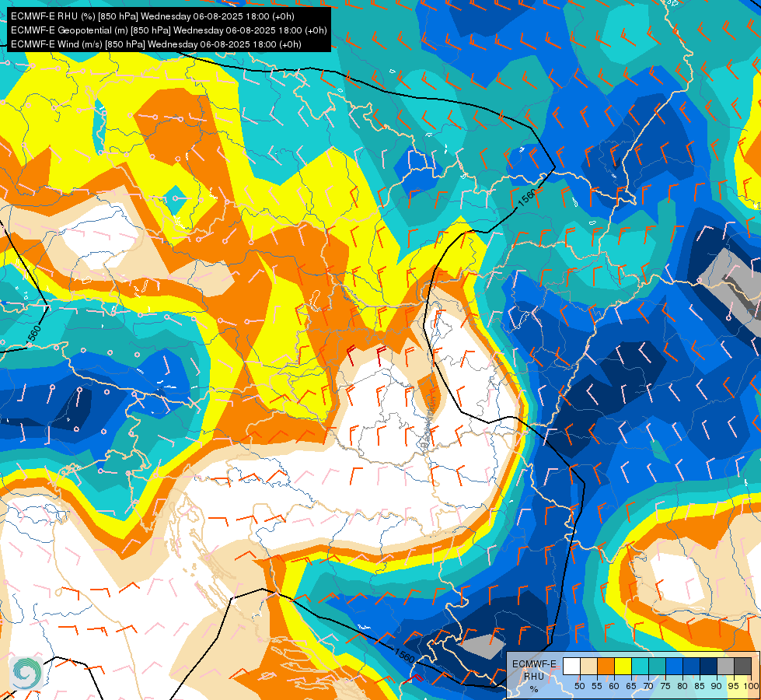Viewport: 761px width, 700px height.
Task: Select the bright blue 75-80 legend swatch
Action: tap(674, 666)
